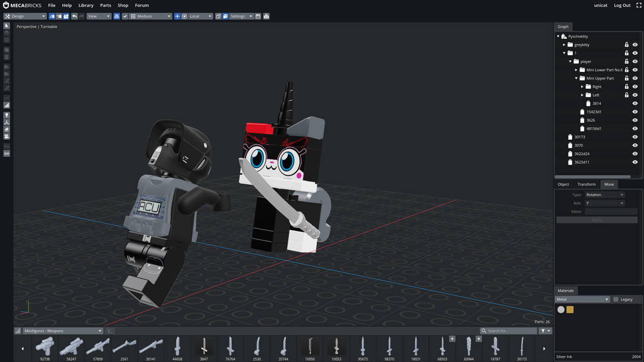Open the Shop link
The image size is (644, 362).
click(x=123, y=5)
